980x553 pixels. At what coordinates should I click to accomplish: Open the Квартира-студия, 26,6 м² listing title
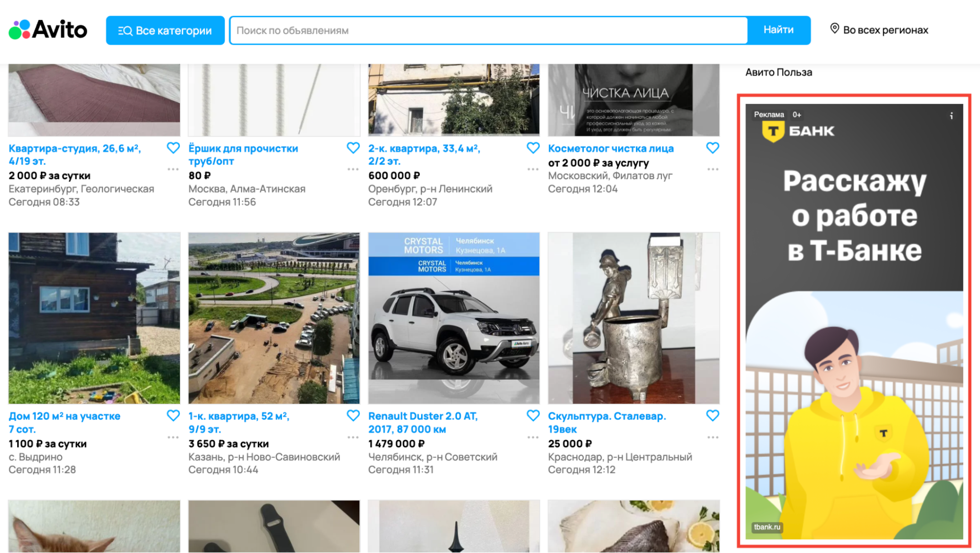click(x=75, y=155)
